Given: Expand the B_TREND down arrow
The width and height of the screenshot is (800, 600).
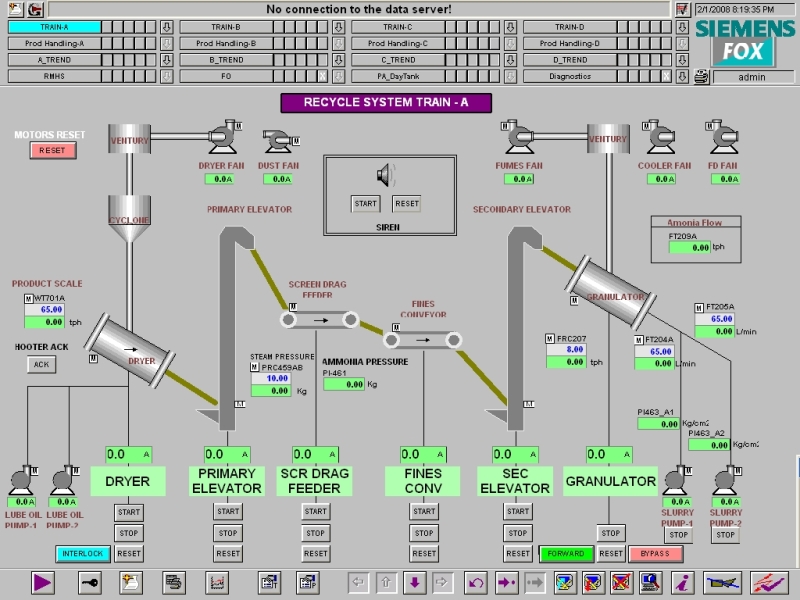Looking at the screenshot, I should point(338,60).
